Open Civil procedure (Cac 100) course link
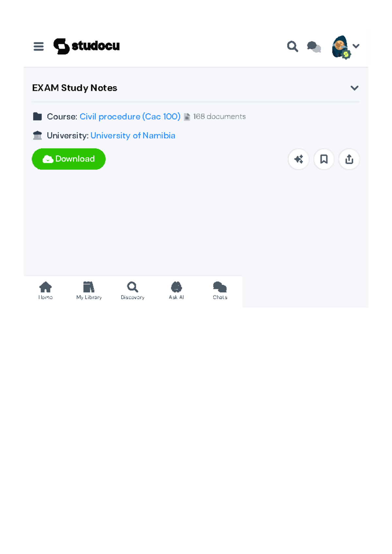Viewport: 392px width, 554px height. click(x=130, y=117)
